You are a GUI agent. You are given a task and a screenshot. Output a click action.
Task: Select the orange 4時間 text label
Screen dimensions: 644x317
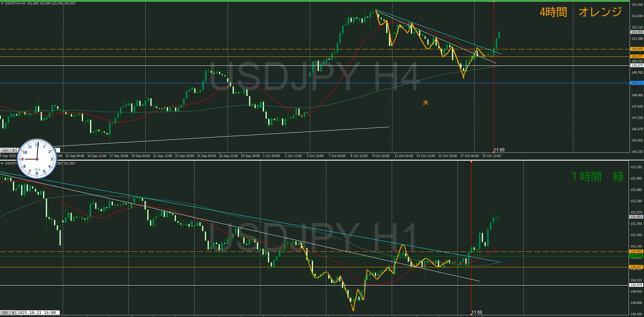(x=553, y=12)
